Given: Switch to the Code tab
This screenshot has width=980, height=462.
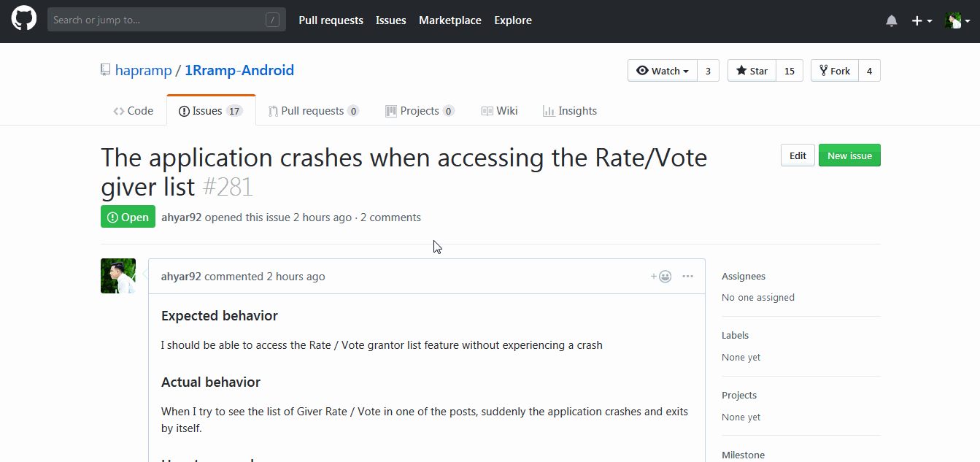Looking at the screenshot, I should coord(134,111).
